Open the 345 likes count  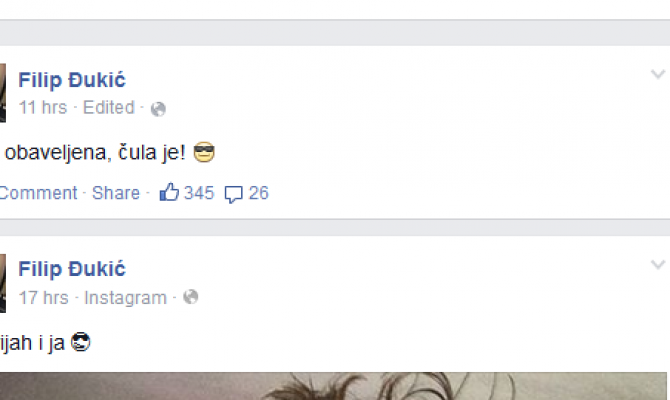[199, 193]
